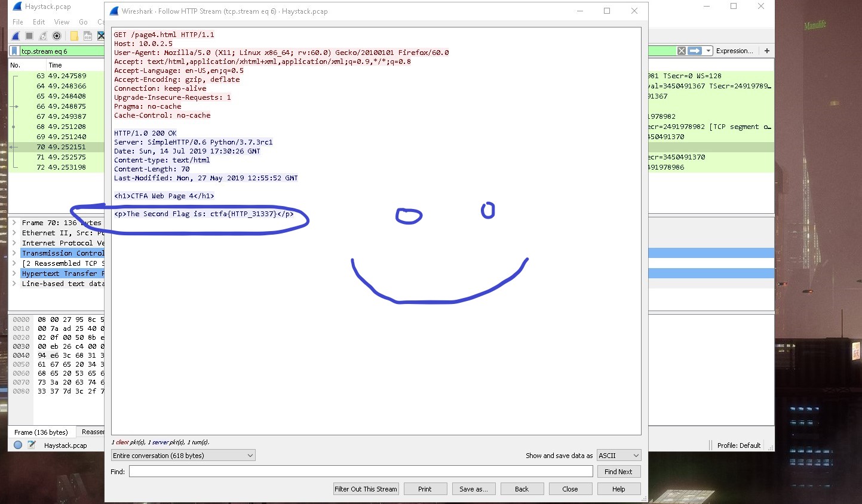This screenshot has height=504, width=862.
Task: Select packet 71 at 49.252575
Action: tap(57, 157)
